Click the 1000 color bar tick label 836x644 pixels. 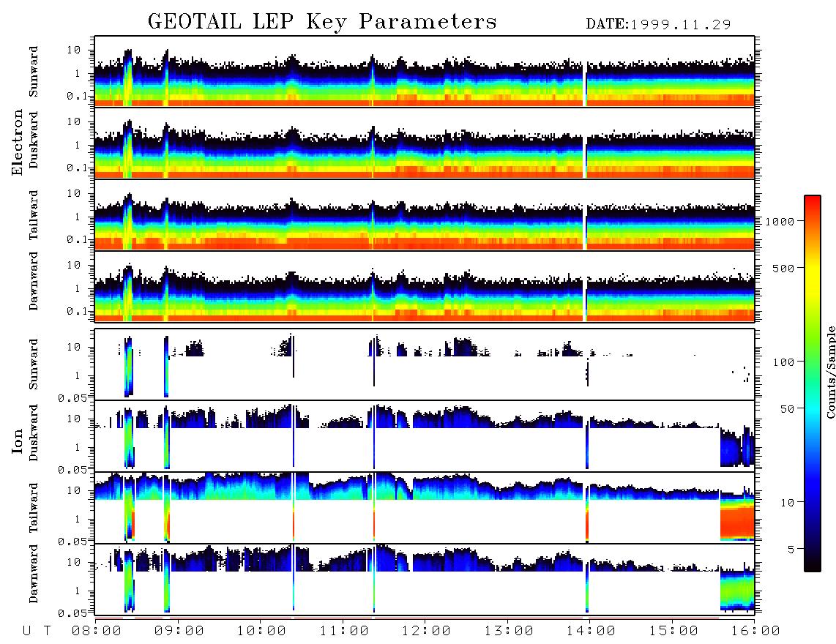780,222
